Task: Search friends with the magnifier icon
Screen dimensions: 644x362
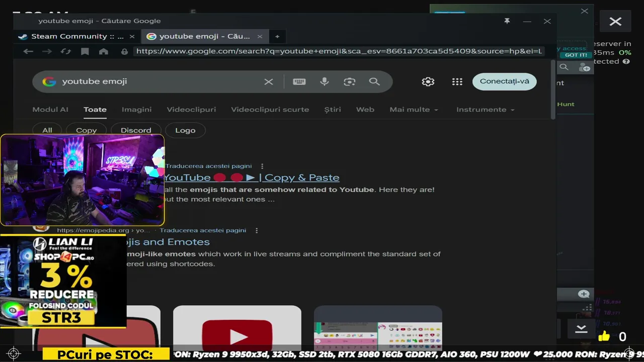Action: [564, 67]
